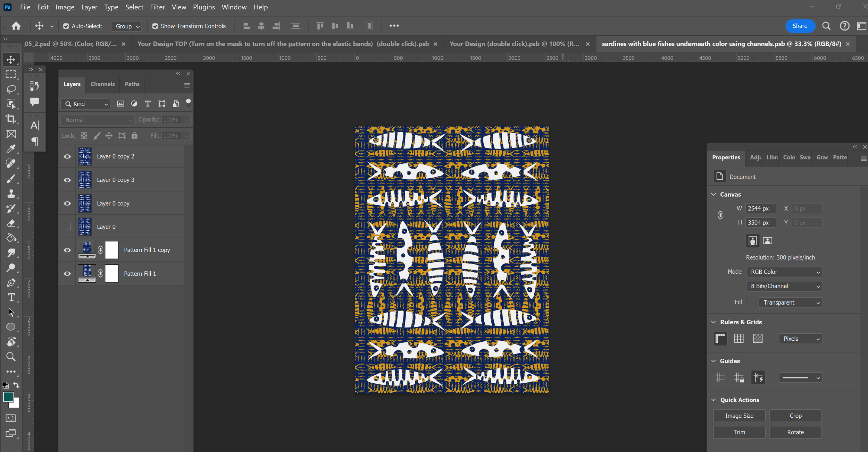Viewport: 868px width, 452px height.
Task: Click the Image Size button
Action: tap(739, 416)
